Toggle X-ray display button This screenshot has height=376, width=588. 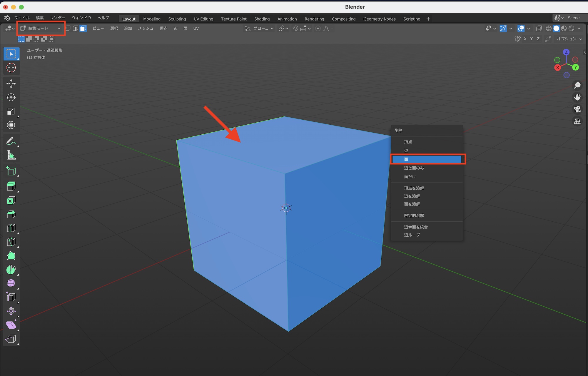click(539, 29)
